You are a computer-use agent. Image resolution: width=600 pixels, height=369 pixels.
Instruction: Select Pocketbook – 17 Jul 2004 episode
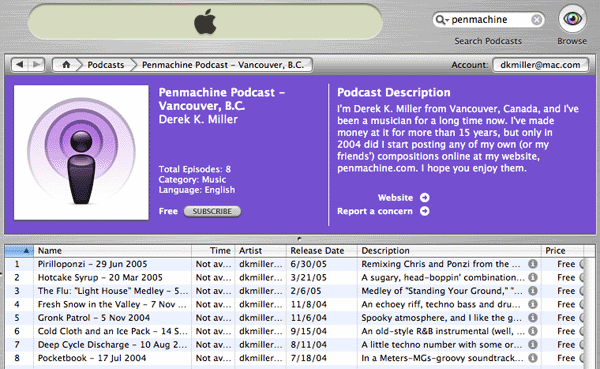[92, 358]
